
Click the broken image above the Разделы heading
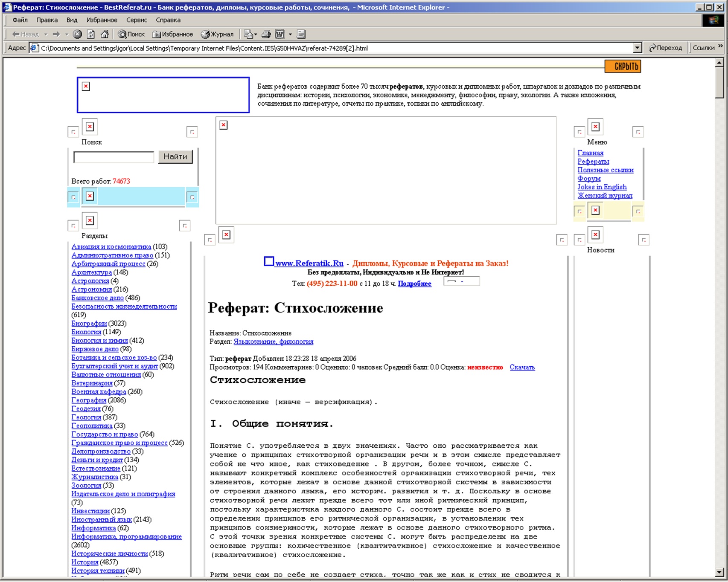pyautogui.click(x=90, y=220)
